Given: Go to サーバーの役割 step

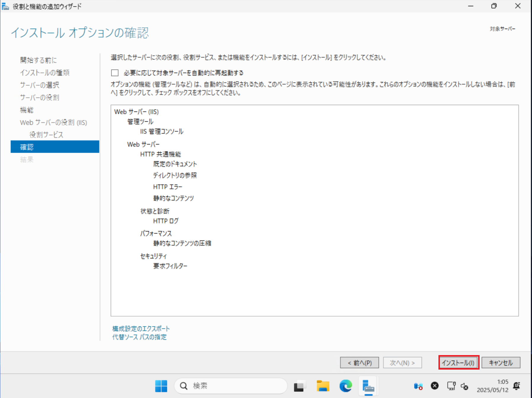Looking at the screenshot, I should pos(40,97).
